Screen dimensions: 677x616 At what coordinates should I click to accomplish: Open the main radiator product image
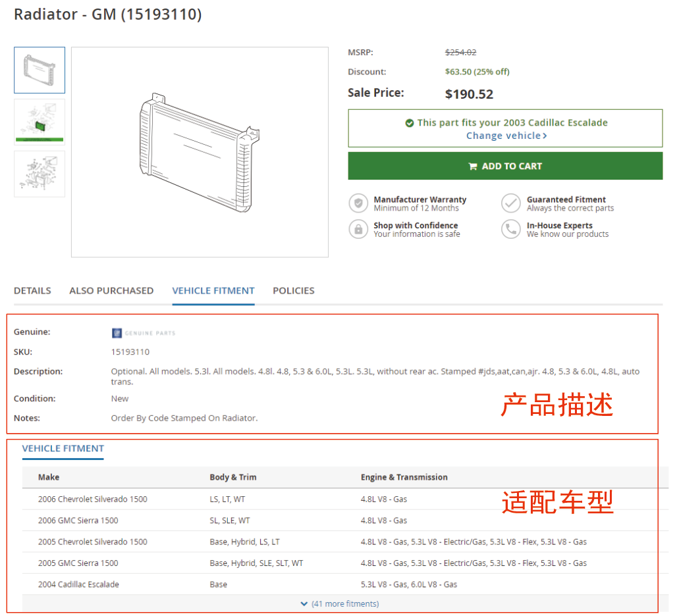[200, 152]
